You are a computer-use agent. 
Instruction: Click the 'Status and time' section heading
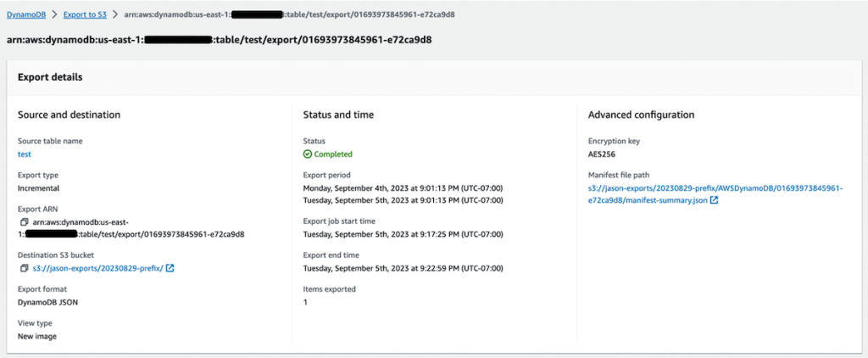pos(338,115)
